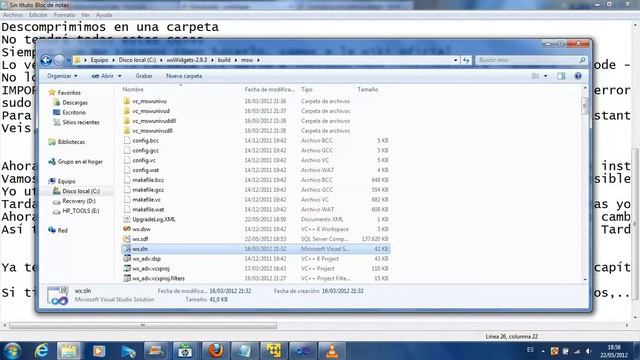
Task: Select the wx.sdf file
Action: click(x=140, y=239)
